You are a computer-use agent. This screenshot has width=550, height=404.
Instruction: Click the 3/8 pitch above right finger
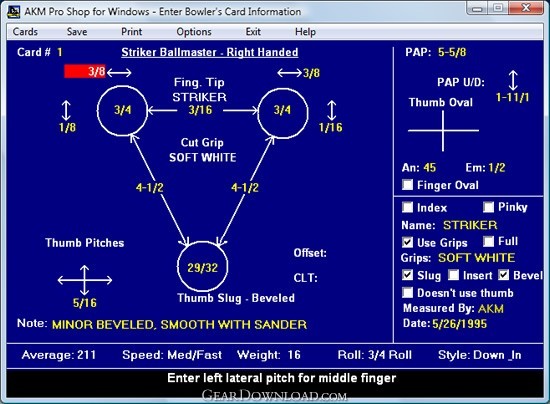point(311,73)
